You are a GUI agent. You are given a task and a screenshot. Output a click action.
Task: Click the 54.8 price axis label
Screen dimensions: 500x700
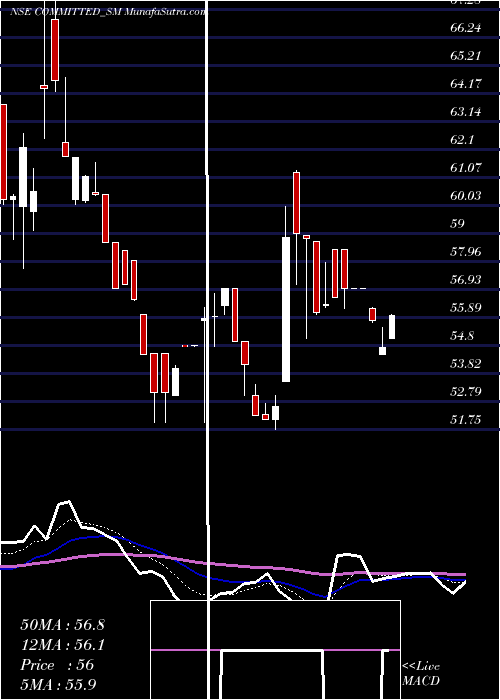[x=462, y=336]
